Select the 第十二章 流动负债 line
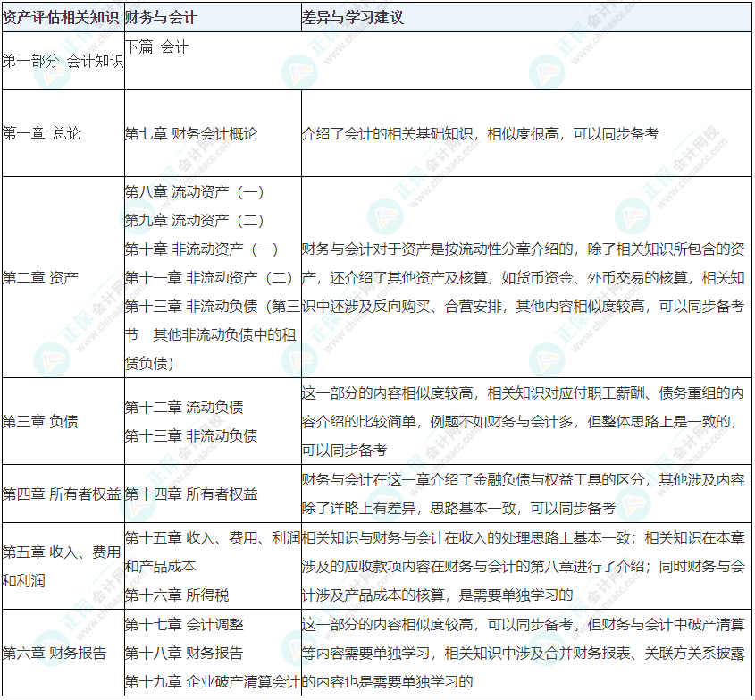755x700 pixels. point(184,407)
